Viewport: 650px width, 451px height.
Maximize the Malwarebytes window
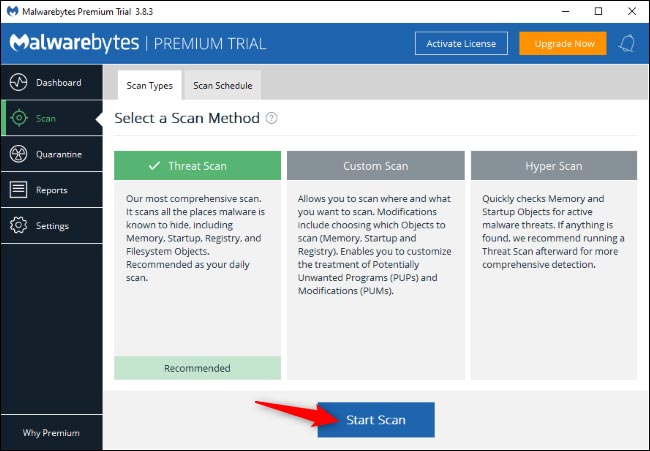(598, 11)
